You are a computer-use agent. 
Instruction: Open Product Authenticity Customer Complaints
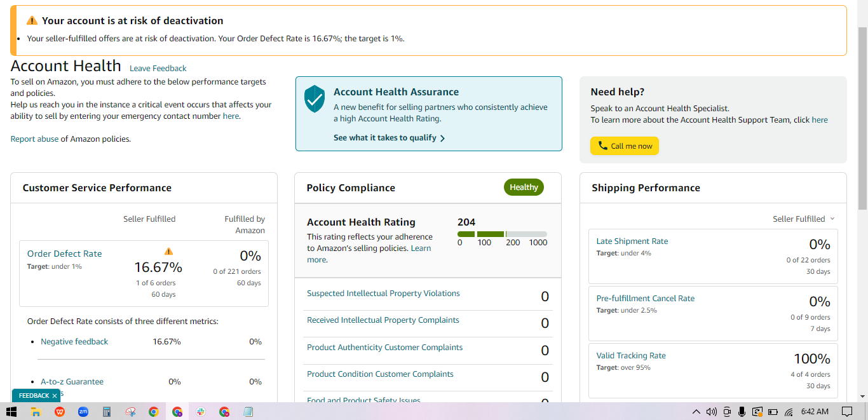tap(384, 348)
